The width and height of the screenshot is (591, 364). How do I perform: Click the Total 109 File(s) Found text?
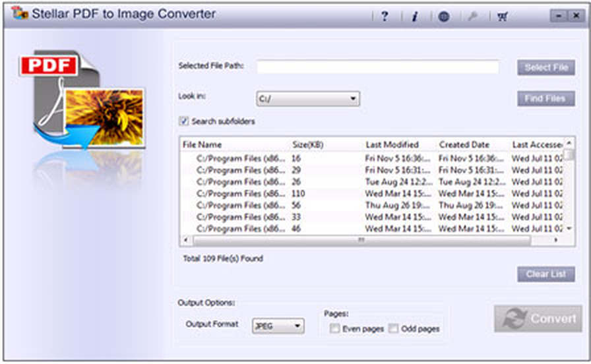point(223,258)
